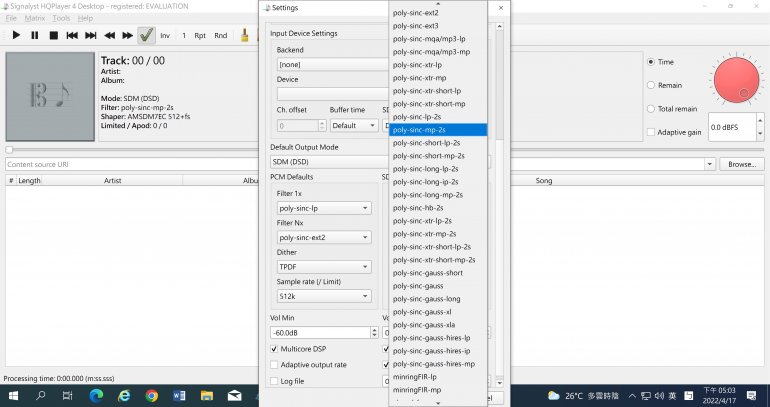Expand the Dither dropdown set to TPDF
Viewport: 770px width, 407px height.
324,267
